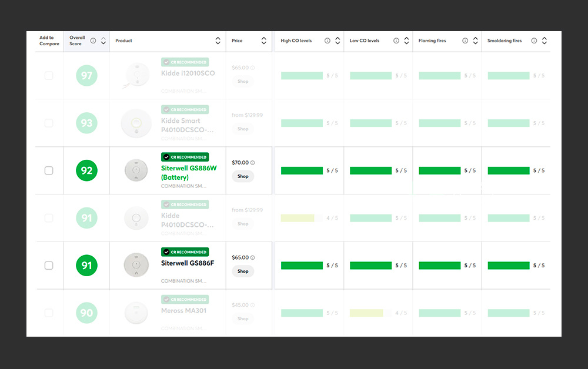Sort by Low CO levels arrows
588x369 pixels.
(x=406, y=41)
